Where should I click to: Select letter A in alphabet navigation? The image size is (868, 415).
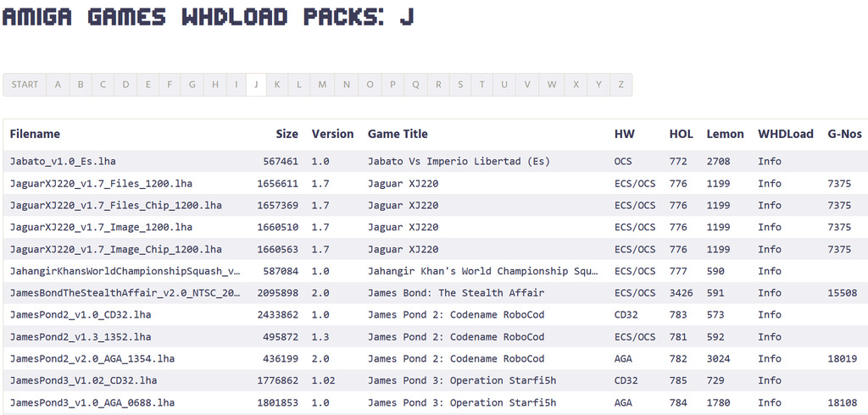pyautogui.click(x=58, y=85)
